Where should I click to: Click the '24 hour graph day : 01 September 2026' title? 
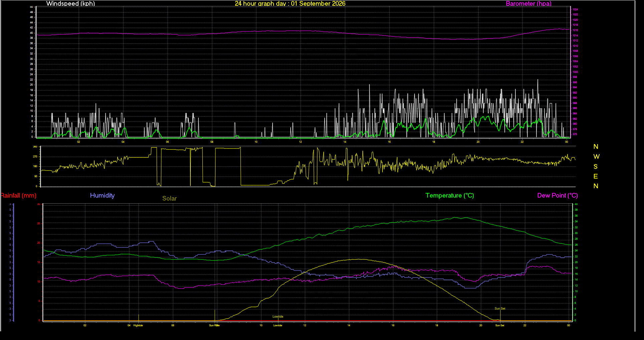[x=290, y=4]
